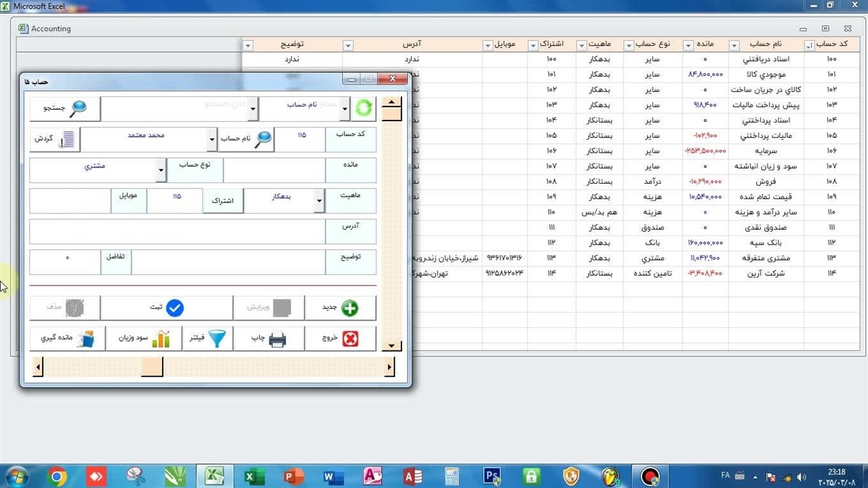The width and height of the screenshot is (868, 488).
Task: Open filter arrow on توضیح column header
Action: click(248, 45)
